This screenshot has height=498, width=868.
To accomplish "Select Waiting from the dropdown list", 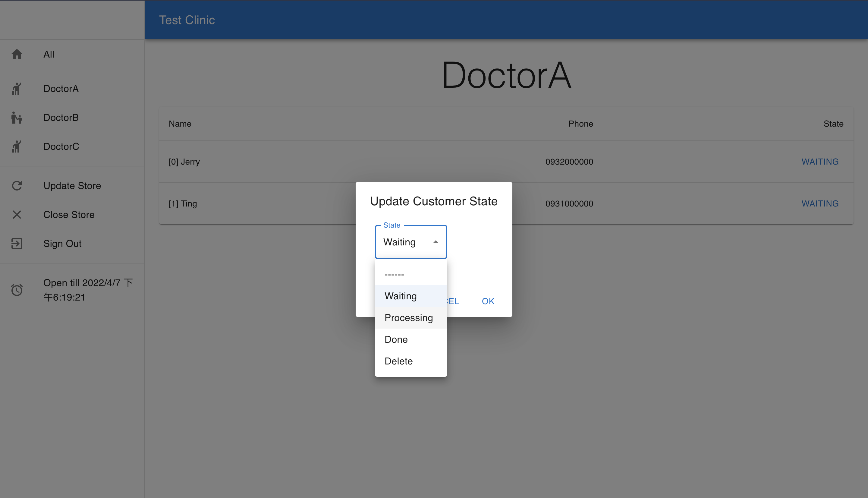I will [x=400, y=296].
